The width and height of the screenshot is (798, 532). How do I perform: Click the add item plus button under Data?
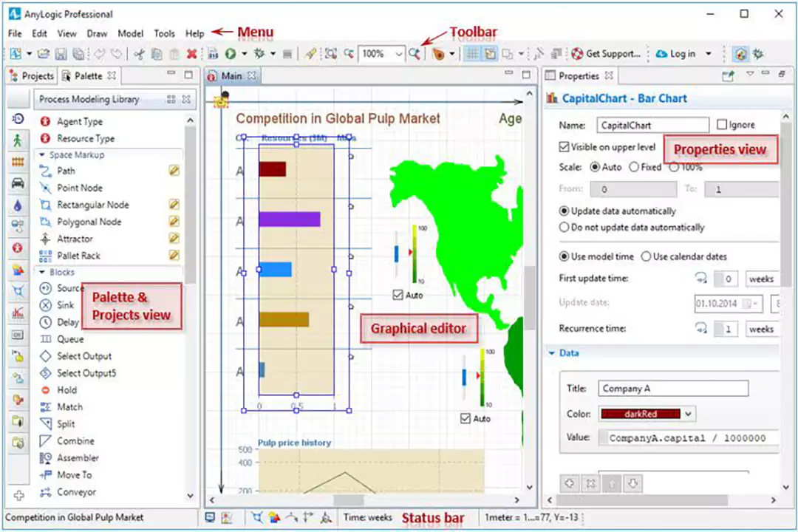point(570,483)
